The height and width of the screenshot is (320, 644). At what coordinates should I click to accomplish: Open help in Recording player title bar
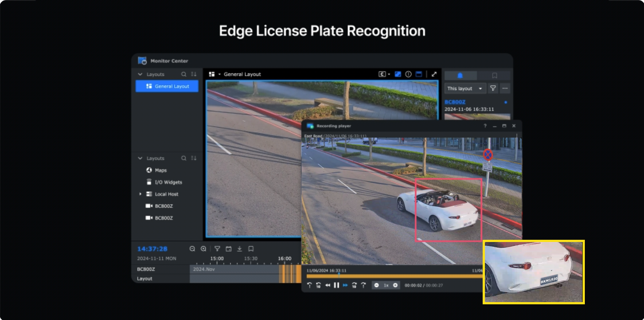coord(485,126)
